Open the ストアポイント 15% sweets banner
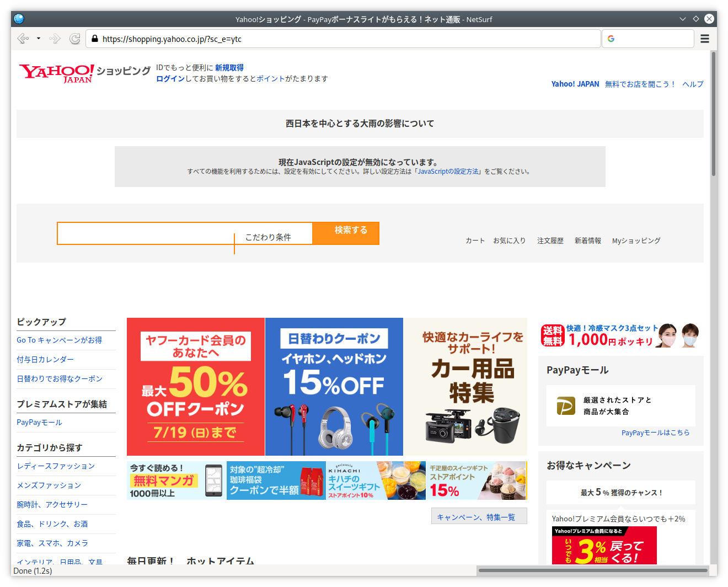The height and width of the screenshot is (587, 728). (x=477, y=481)
